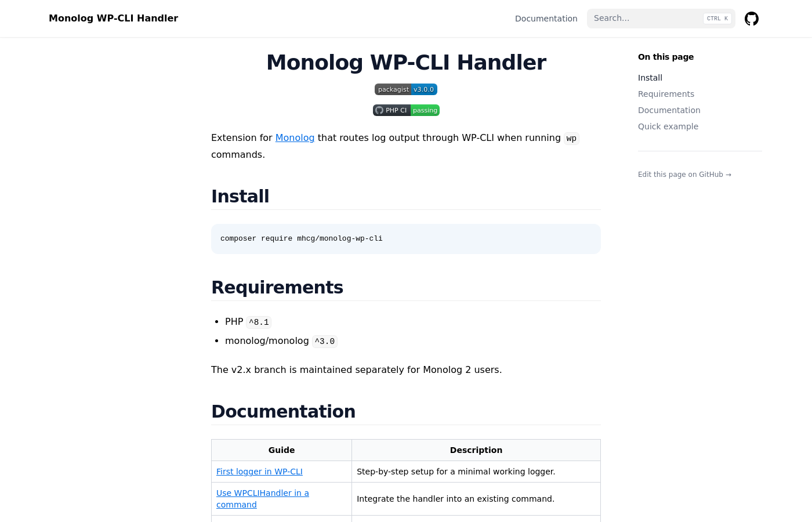Click the composer require code block
This screenshot has height=522, width=812.
pos(406,238)
